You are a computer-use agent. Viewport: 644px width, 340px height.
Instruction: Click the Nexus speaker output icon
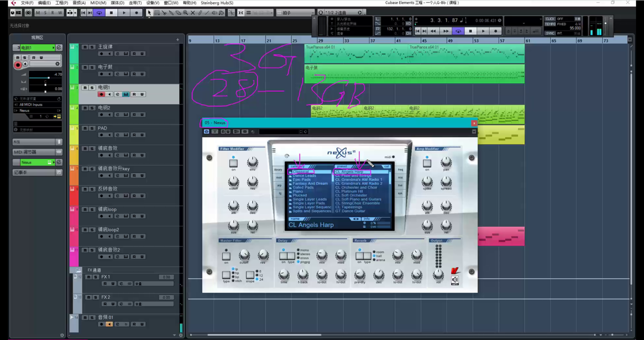(x=455, y=280)
